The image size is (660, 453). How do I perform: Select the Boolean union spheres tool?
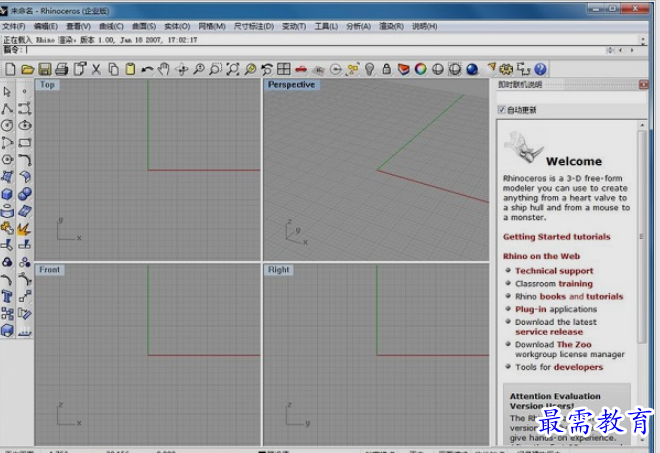click(25, 194)
